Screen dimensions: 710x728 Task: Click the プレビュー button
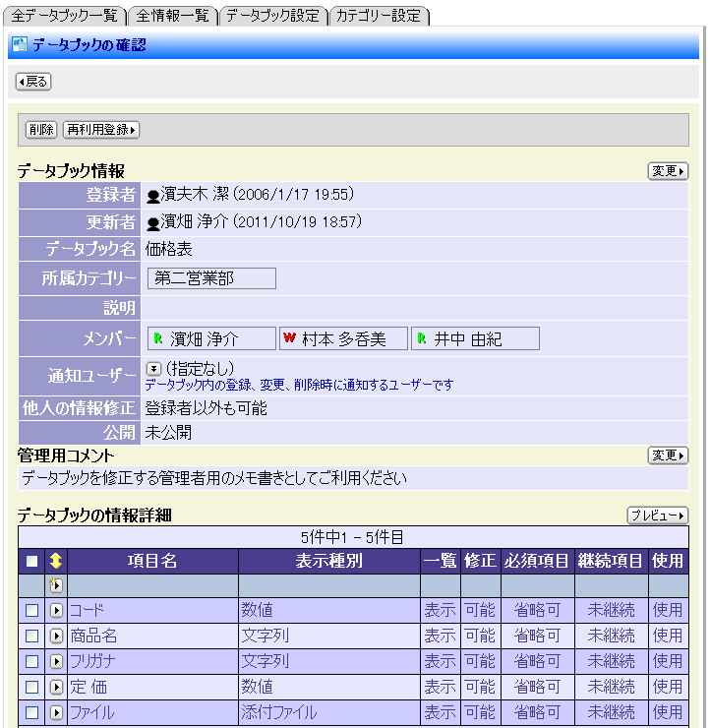(657, 516)
